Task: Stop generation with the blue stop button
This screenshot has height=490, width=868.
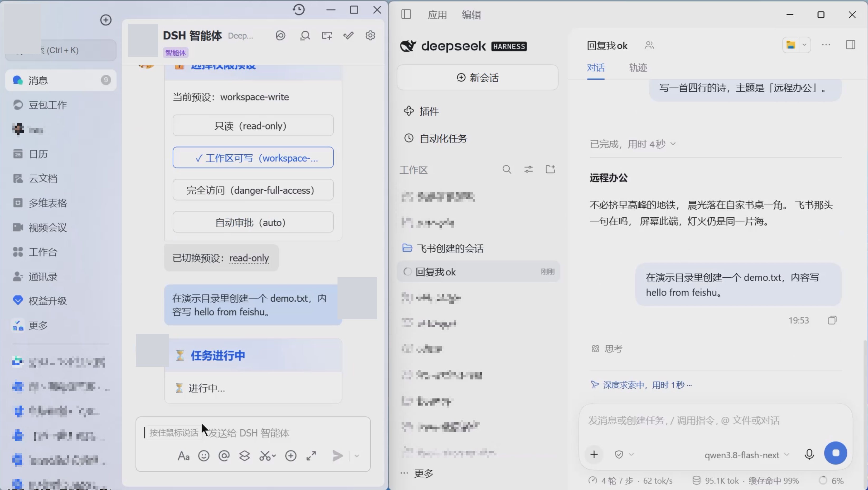Action: coord(835,453)
